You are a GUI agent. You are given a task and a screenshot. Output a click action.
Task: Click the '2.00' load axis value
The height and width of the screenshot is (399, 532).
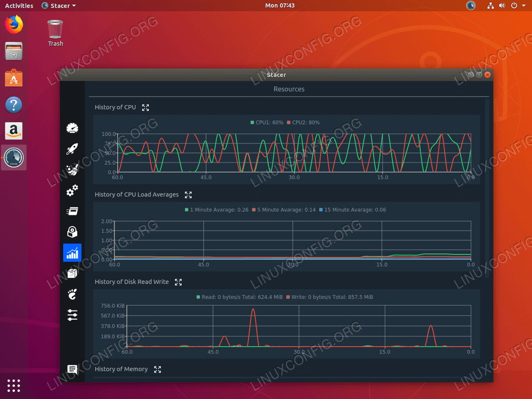[106, 221]
